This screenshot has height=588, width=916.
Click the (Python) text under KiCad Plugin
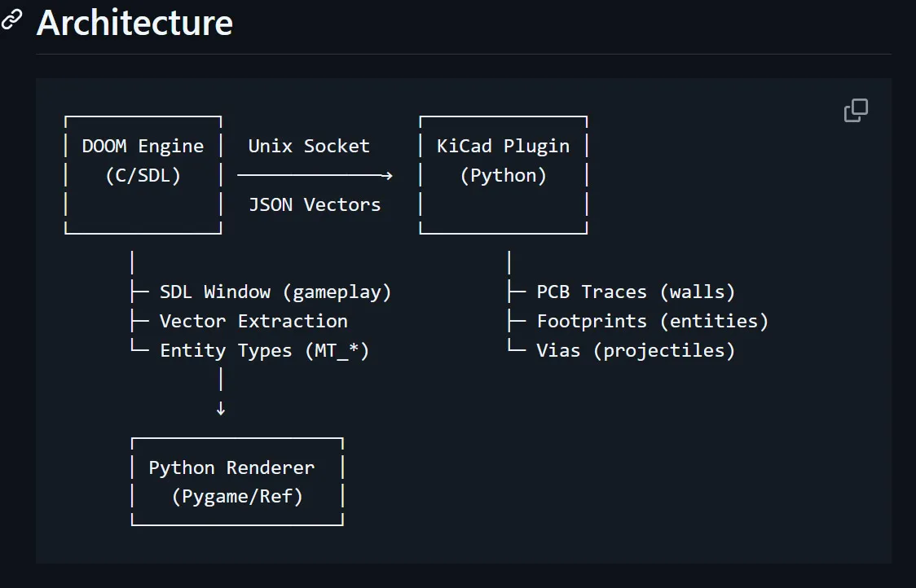504,176
